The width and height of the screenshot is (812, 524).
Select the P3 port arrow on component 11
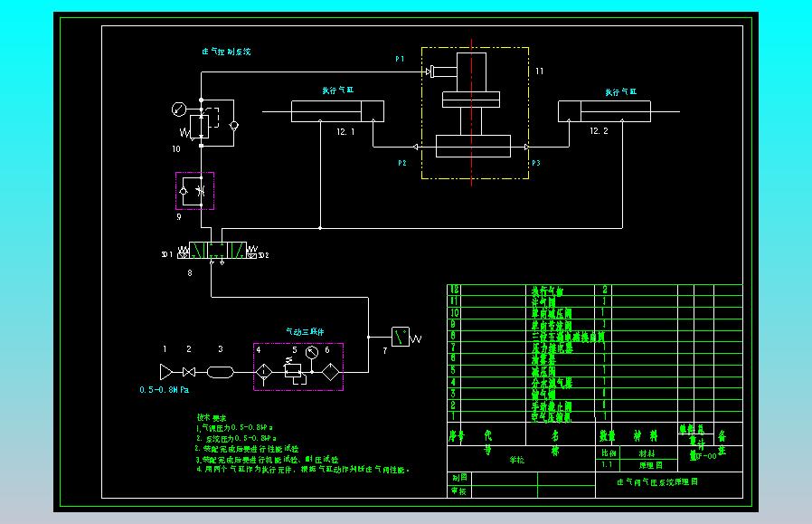526,148
